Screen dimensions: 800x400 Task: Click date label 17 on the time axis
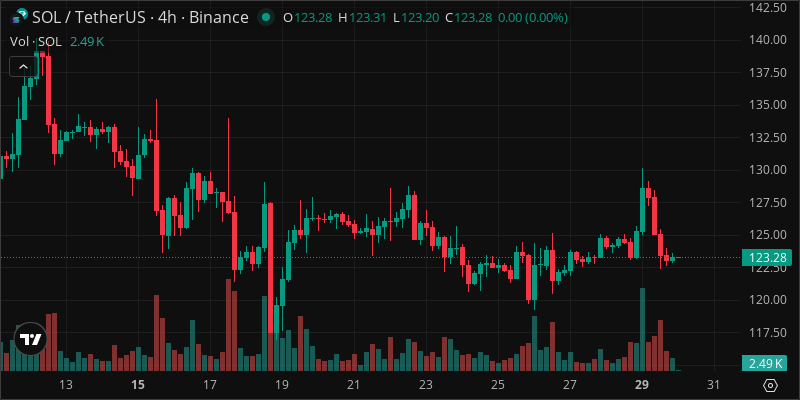pos(210,384)
